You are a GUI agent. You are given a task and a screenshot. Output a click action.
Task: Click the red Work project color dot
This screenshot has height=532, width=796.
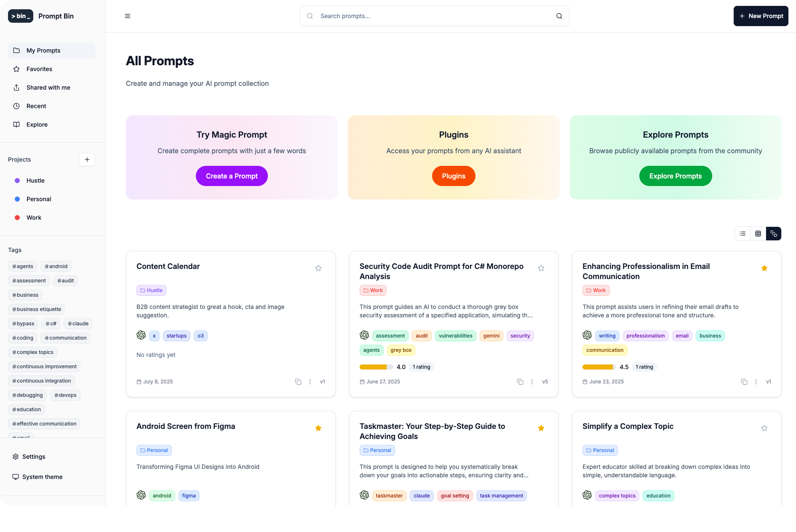point(17,218)
